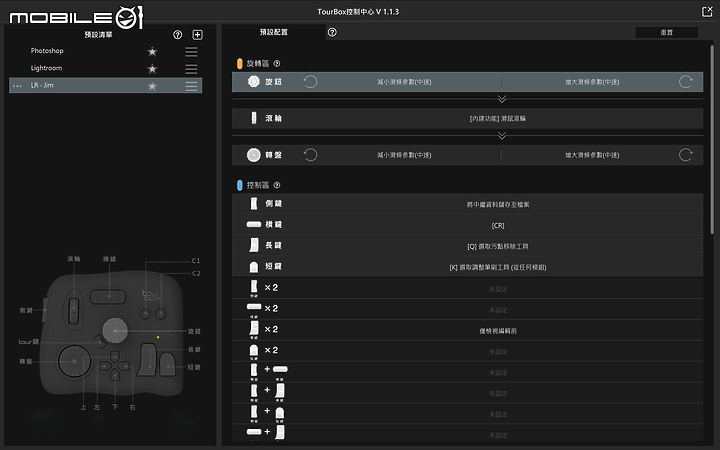720x450 pixels.
Task: Click the hamburger handle on the Lightroom preset
Action: click(191, 69)
